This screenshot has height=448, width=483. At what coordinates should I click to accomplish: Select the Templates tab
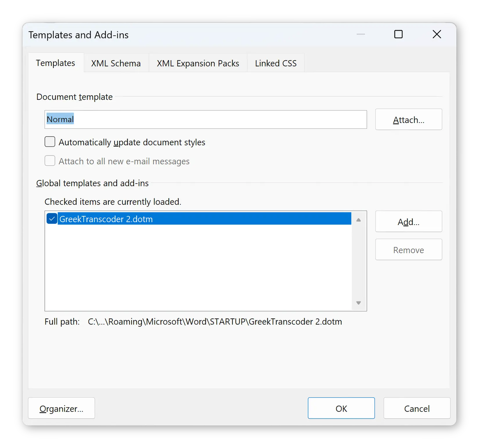tap(55, 63)
